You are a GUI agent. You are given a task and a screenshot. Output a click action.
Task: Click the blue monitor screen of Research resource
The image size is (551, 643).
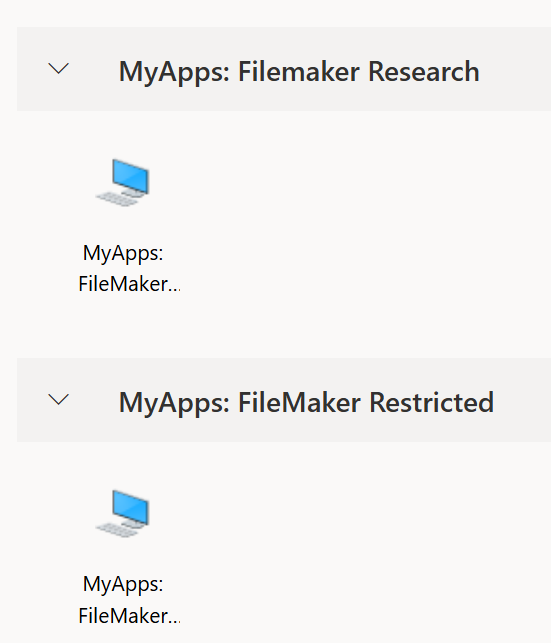[131, 178]
